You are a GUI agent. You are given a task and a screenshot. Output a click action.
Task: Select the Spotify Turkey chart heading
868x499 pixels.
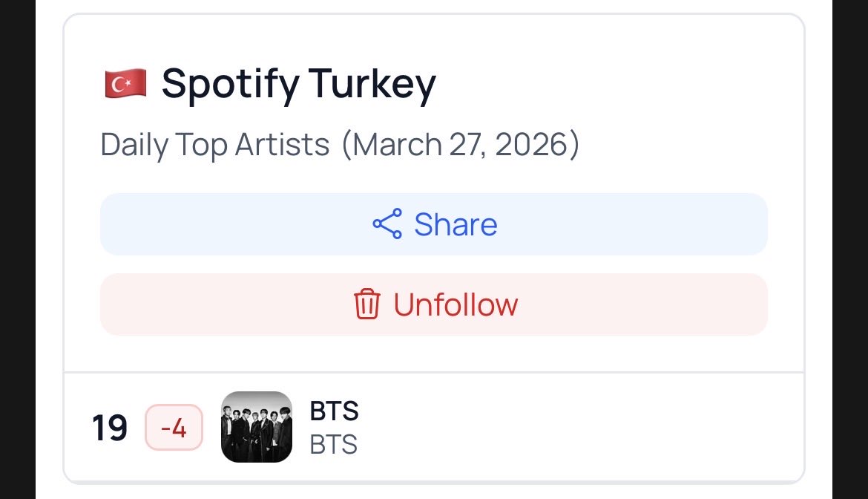coord(298,84)
